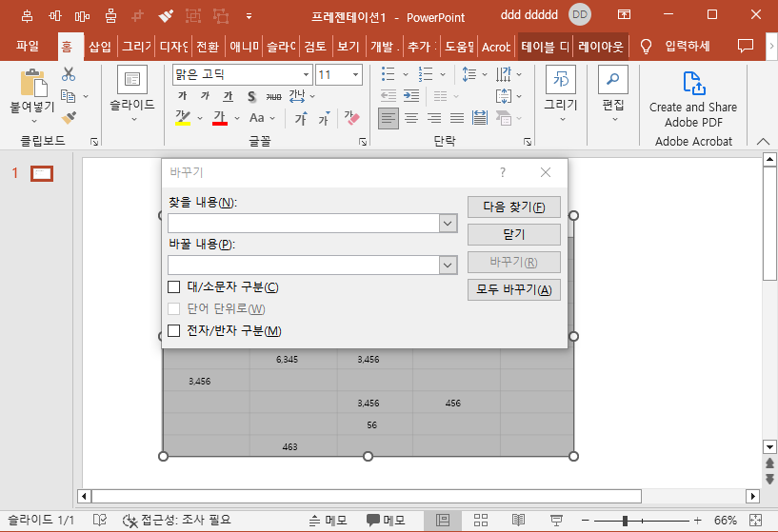Collapse the ribbon with the chevron
Viewport: 778px width, 532px height.
763,141
